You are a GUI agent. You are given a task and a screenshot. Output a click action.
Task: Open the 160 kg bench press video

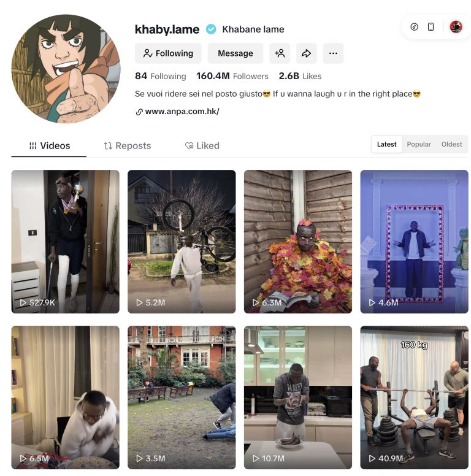[414, 397]
